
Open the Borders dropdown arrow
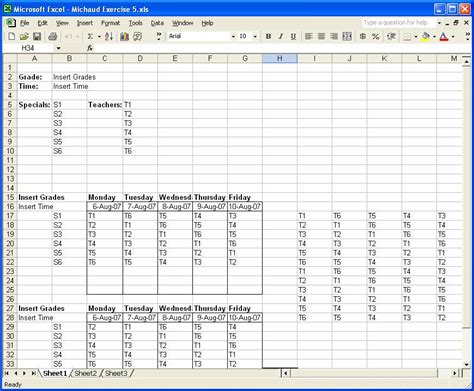tap(416, 36)
